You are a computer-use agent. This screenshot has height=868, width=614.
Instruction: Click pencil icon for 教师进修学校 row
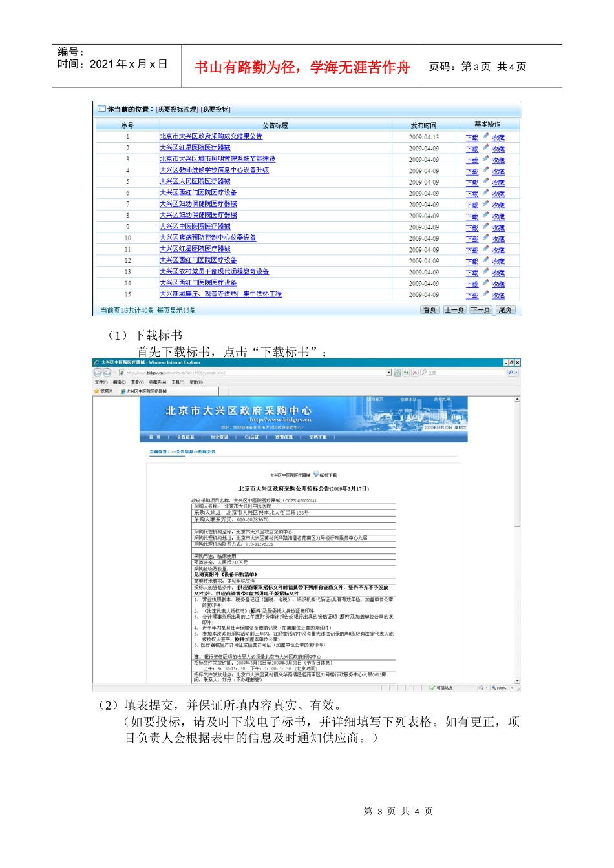coord(485,170)
